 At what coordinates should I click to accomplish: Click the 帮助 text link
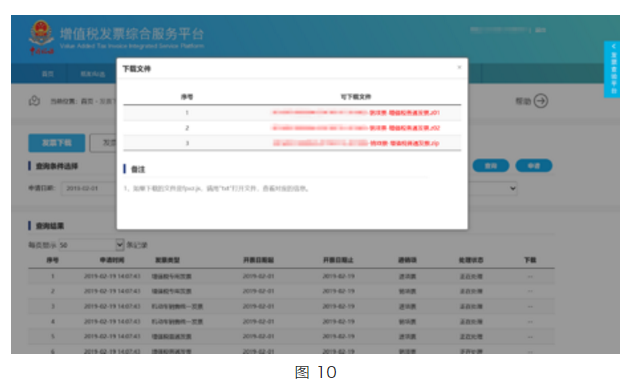(523, 102)
